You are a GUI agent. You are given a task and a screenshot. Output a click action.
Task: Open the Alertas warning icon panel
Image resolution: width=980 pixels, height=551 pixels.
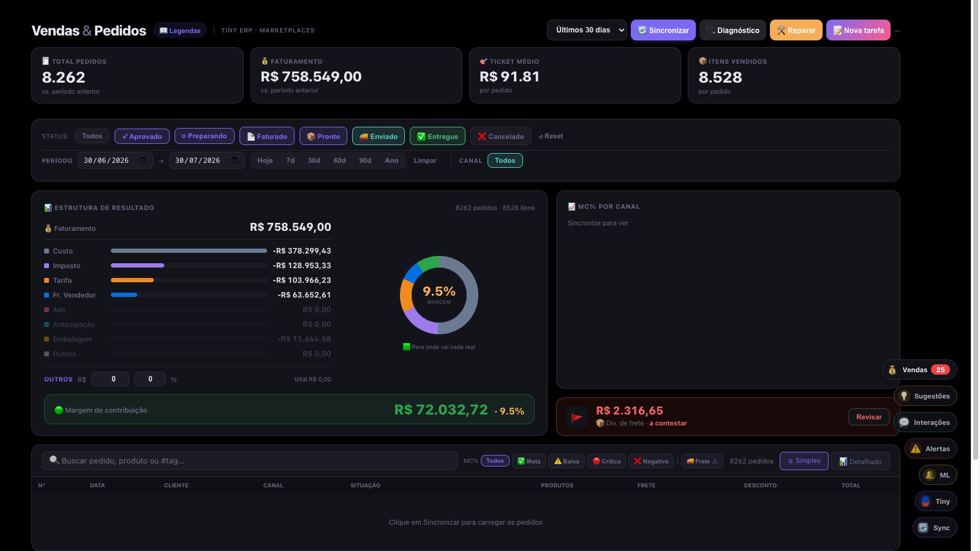930,449
